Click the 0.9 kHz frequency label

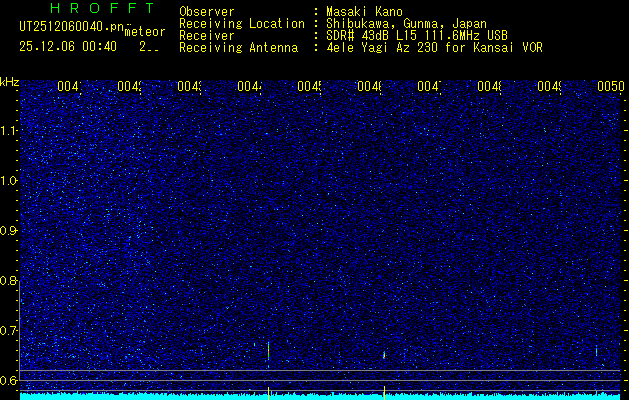click(10, 231)
